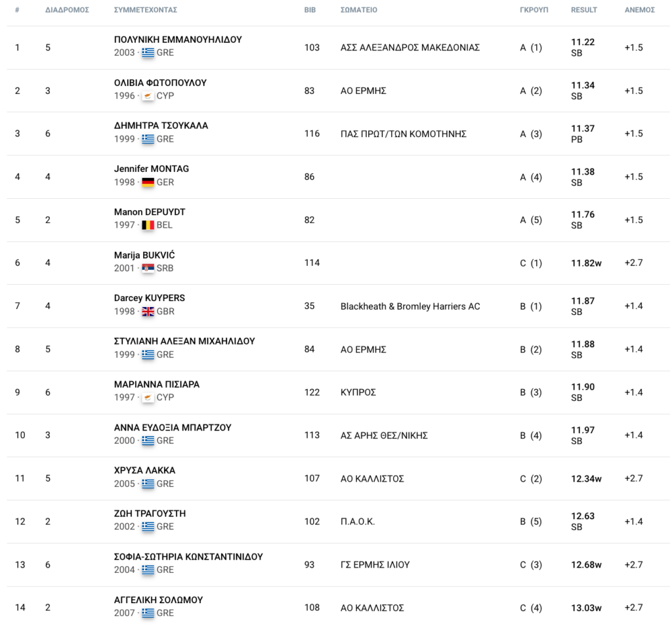This screenshot has width=672, height=628.
Task: Open ΑΣΣ ΑΛΕΞΑΝΔΡΟΣ ΜΑΚΕΔΟΝΙΑΣ club link
Action: (410, 47)
